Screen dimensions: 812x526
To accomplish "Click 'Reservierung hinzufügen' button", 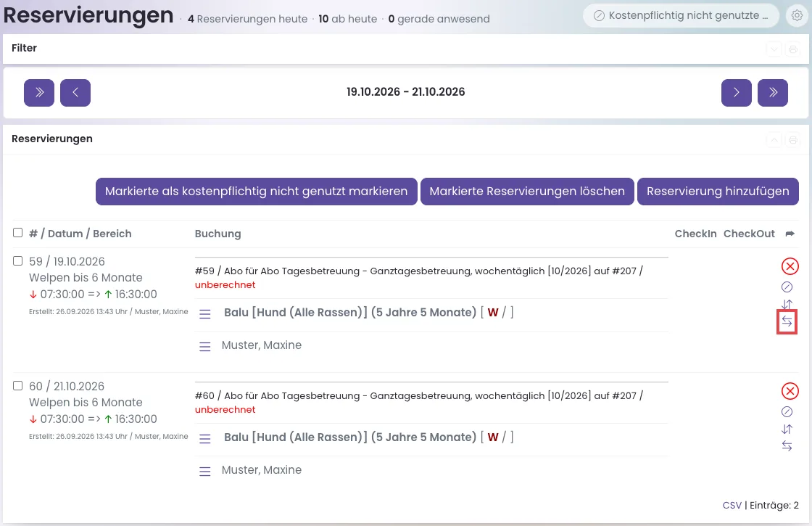I will [718, 192].
